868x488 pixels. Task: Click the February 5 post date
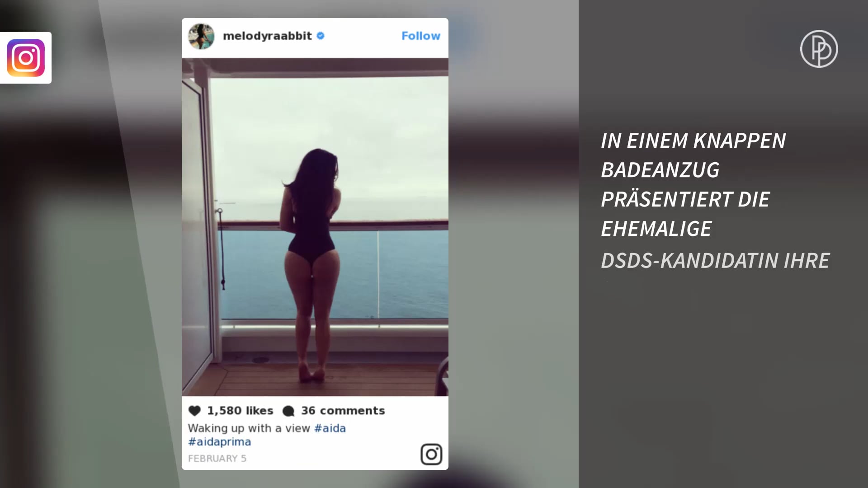[x=217, y=459]
